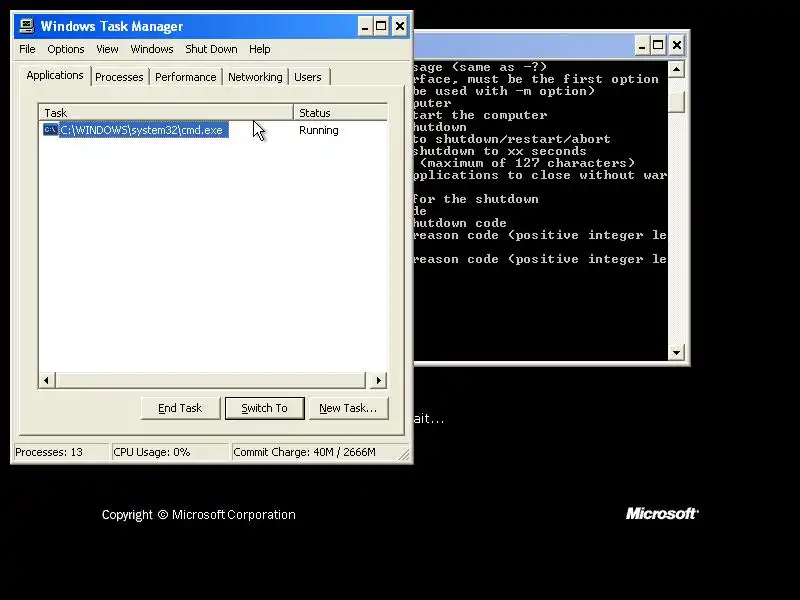800x600 pixels.
Task: Switch to the Performance tab
Action: (x=185, y=77)
